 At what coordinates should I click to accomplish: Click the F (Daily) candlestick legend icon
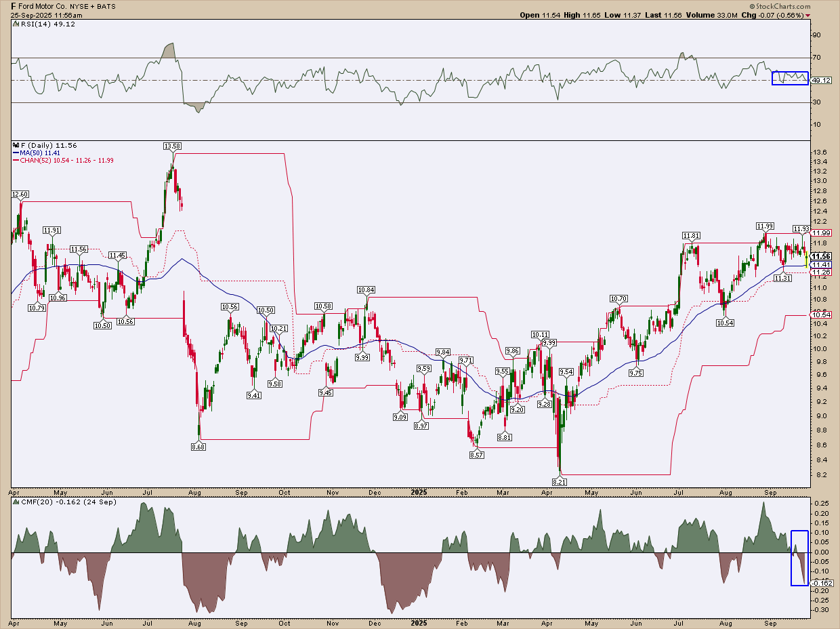pyautogui.click(x=14, y=145)
